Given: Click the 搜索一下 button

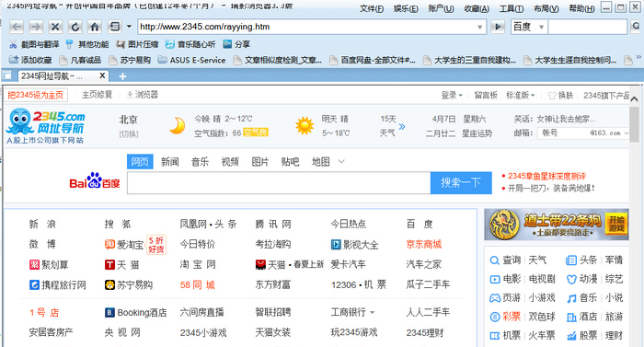Looking at the screenshot, I should coord(461,183).
